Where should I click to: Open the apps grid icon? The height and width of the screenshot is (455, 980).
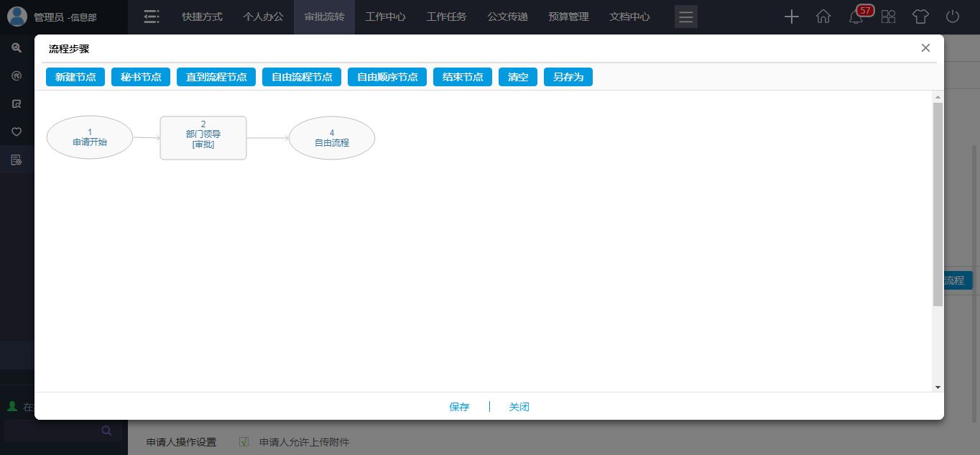pyautogui.click(x=889, y=17)
